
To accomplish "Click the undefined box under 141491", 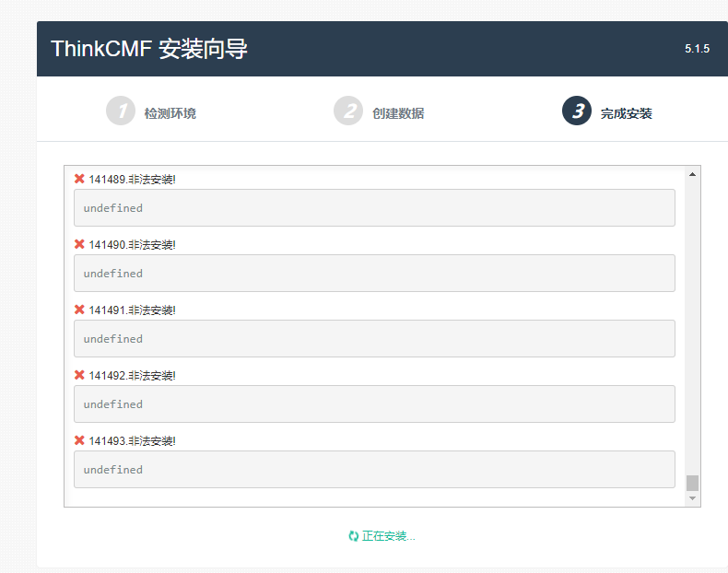I will pos(374,339).
